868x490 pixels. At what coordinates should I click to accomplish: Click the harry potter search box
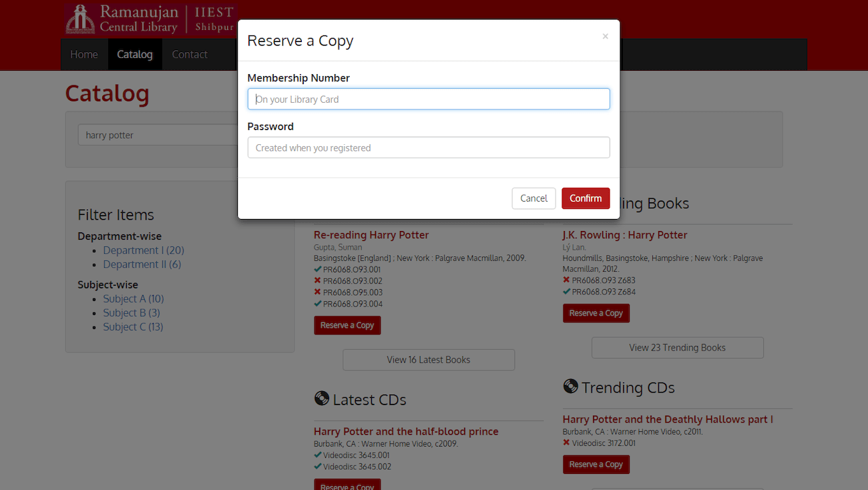click(157, 136)
